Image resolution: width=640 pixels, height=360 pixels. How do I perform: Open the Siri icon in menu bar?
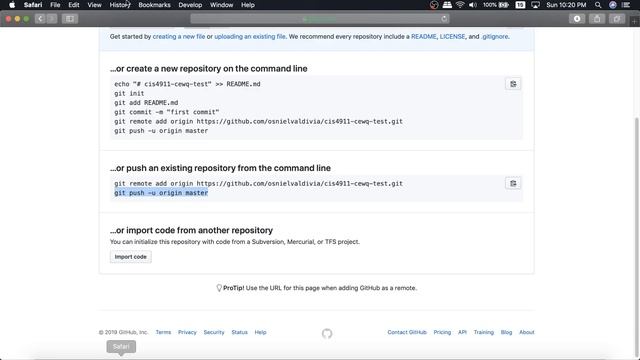tap(613, 5)
